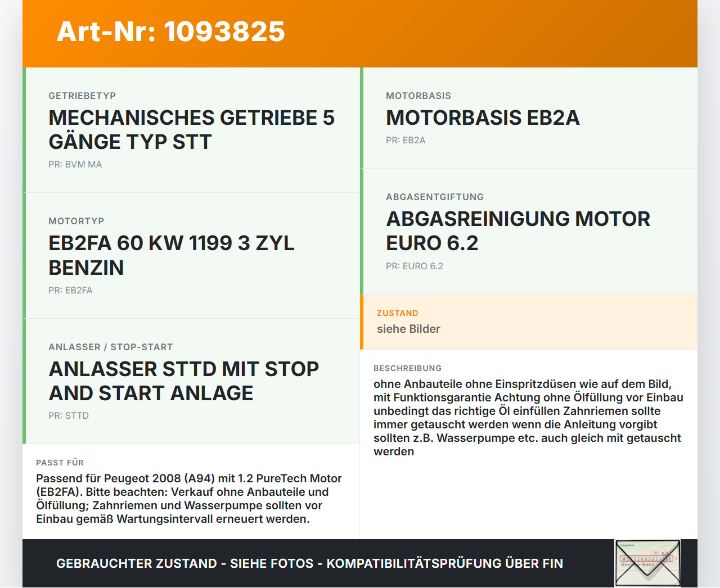Click the ABGASENTGIFTUNG label

click(435, 197)
